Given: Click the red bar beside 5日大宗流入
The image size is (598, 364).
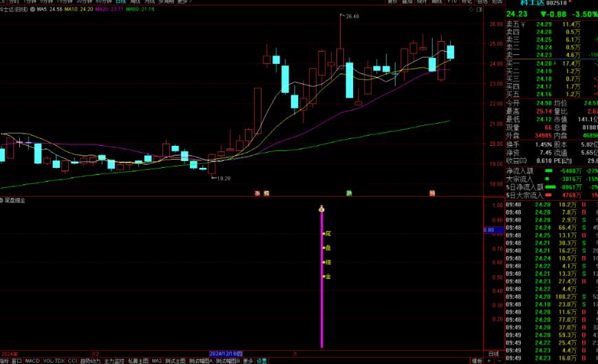Looking at the screenshot, I should coord(548,195).
